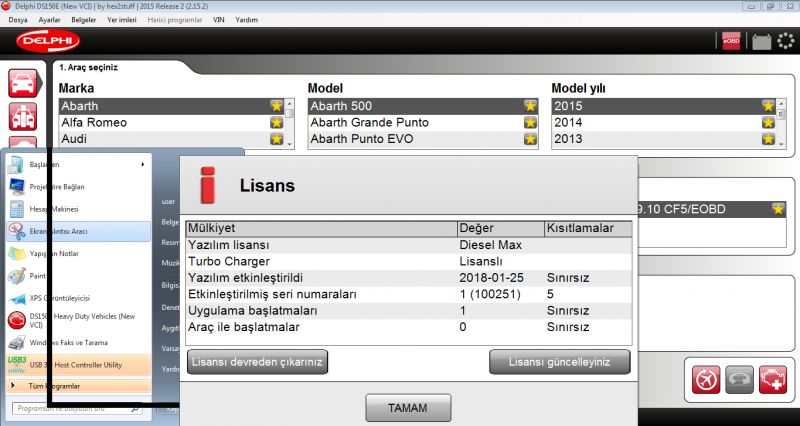
Task: Select the Etkinleştirilmiş seri numaraları row
Action: [x=409, y=294]
